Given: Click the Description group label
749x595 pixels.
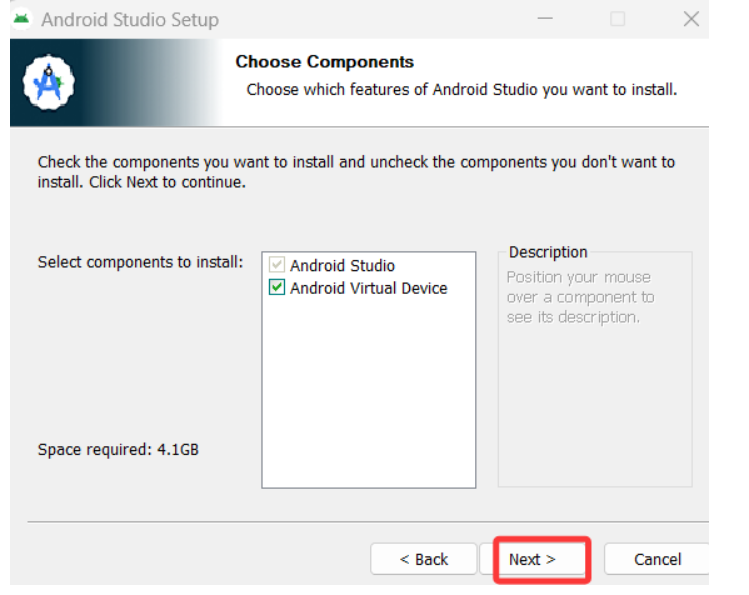Looking at the screenshot, I should click(548, 252).
